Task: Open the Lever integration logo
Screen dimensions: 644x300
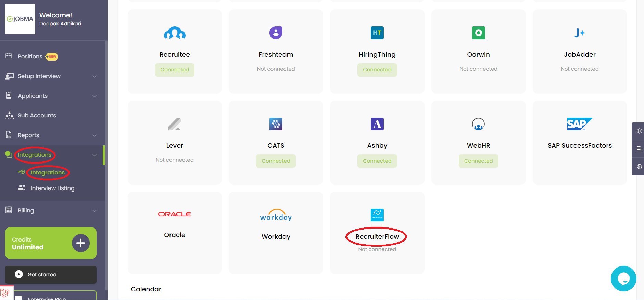Action: (175, 124)
